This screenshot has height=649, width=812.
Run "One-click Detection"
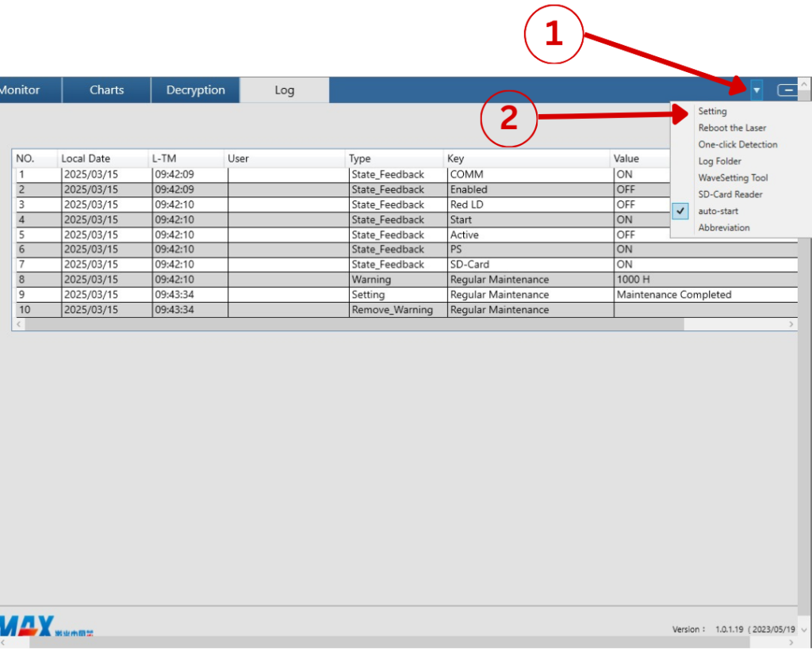[737, 144]
